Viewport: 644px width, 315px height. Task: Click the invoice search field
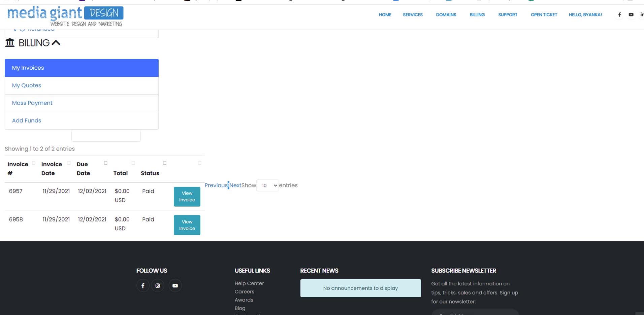(x=106, y=136)
